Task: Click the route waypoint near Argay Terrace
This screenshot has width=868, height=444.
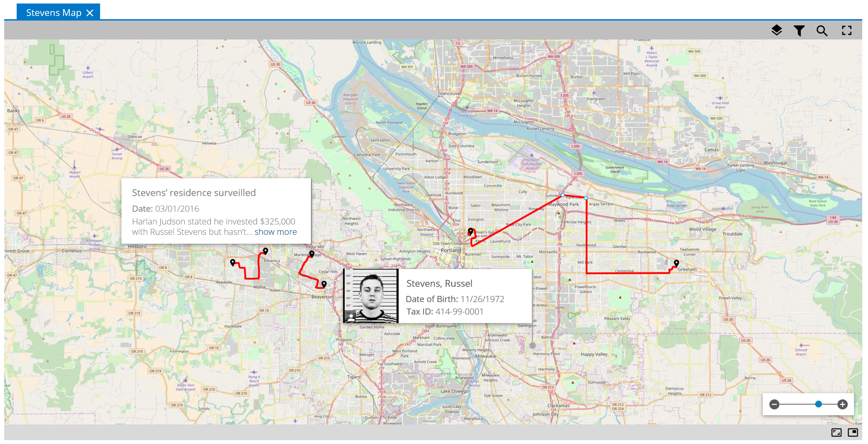Action: [586, 198]
